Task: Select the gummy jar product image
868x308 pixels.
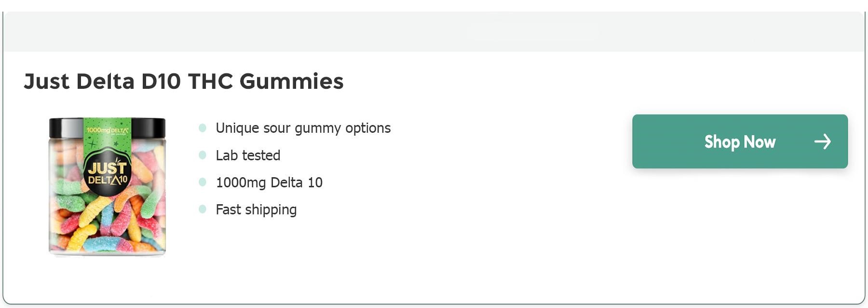Action: point(107,186)
